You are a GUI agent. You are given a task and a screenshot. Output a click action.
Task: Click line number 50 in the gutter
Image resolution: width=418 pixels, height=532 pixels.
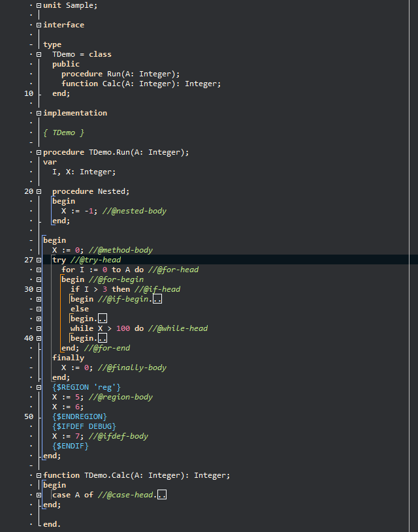pos(29,416)
